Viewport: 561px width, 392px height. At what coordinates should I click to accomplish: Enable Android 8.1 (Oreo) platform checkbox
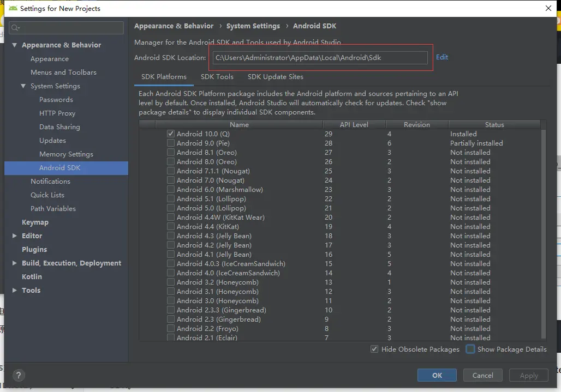point(171,152)
